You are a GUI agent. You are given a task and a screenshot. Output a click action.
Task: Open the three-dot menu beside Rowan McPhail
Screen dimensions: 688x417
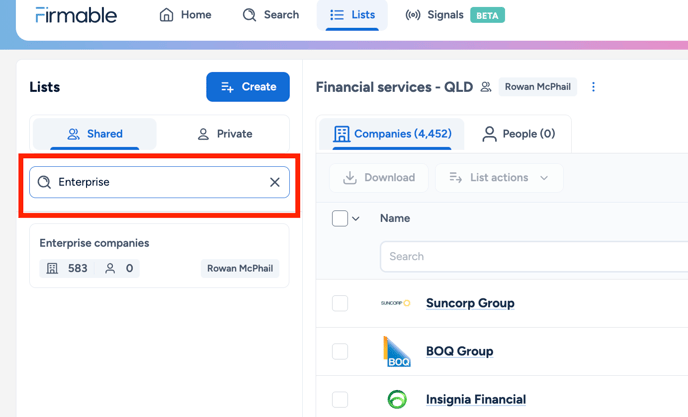point(593,87)
